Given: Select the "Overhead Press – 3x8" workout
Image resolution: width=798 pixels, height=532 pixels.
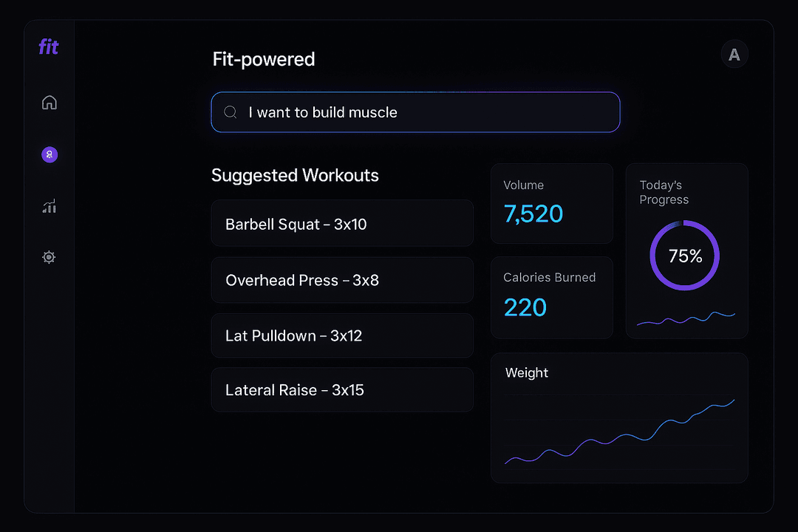Looking at the screenshot, I should coord(342,280).
